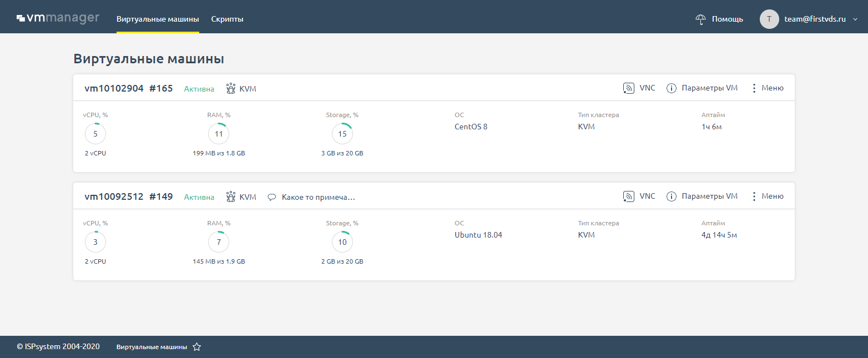Click the Storage 15% usage ring on vm10102904
This screenshot has height=358, width=868.
tap(342, 133)
